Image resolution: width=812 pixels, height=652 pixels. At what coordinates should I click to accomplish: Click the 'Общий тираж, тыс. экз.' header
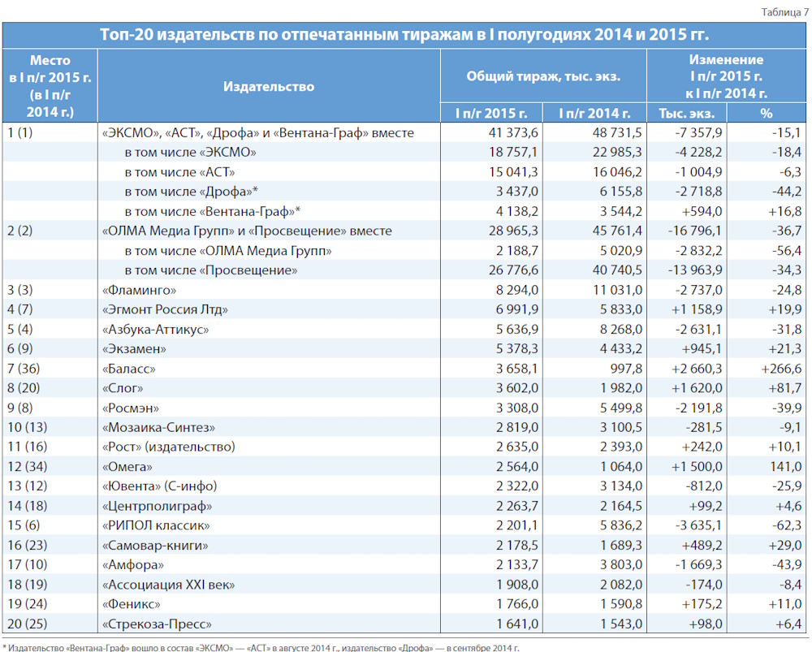pyautogui.click(x=543, y=76)
